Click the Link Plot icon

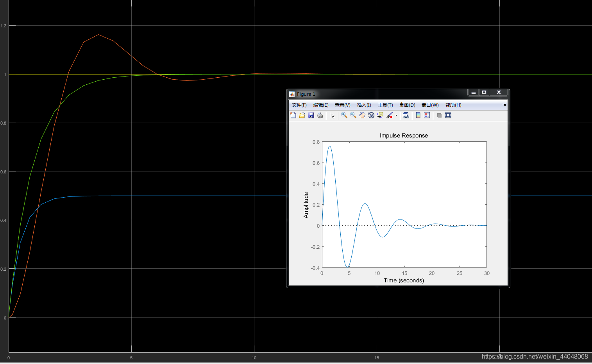(406, 115)
